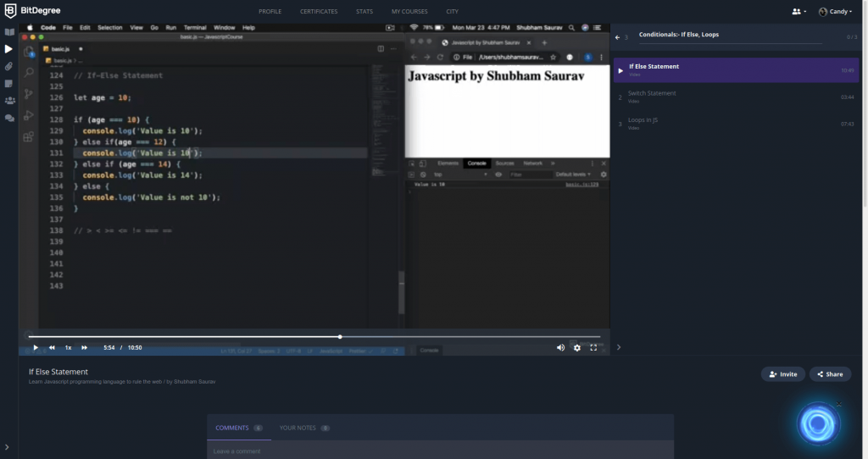Open the chat bubbles icon in sidebar
The height and width of the screenshot is (459, 868).
9,118
